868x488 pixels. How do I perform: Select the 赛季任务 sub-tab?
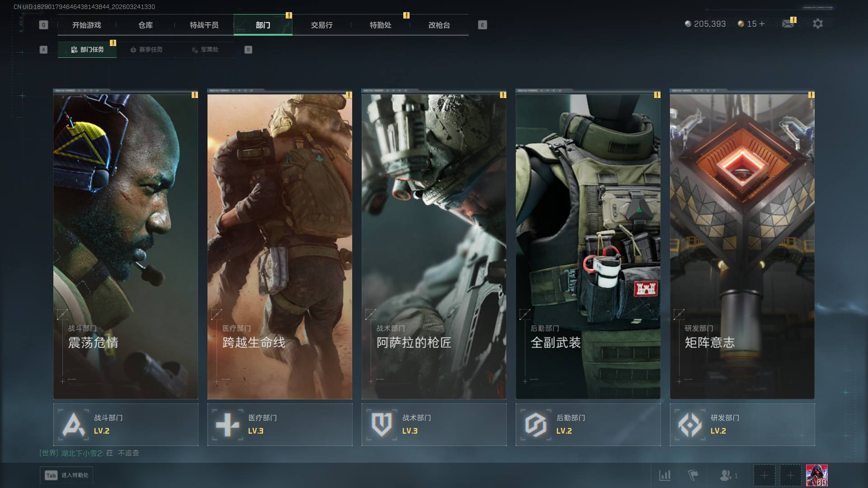[146, 50]
